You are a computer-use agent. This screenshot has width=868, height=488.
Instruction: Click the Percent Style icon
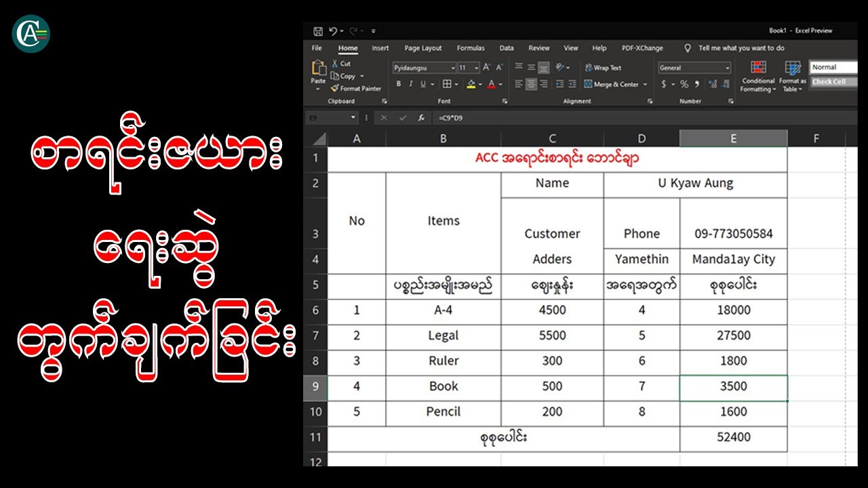point(684,84)
